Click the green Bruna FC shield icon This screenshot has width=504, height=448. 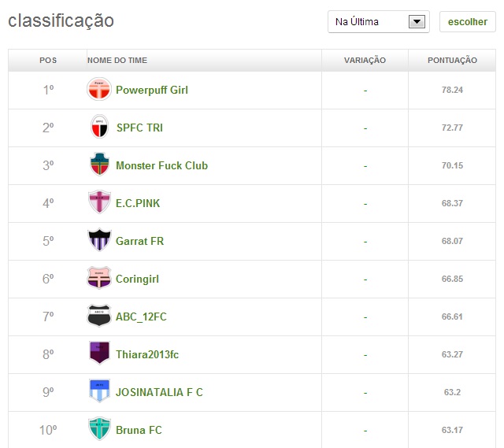coord(99,429)
